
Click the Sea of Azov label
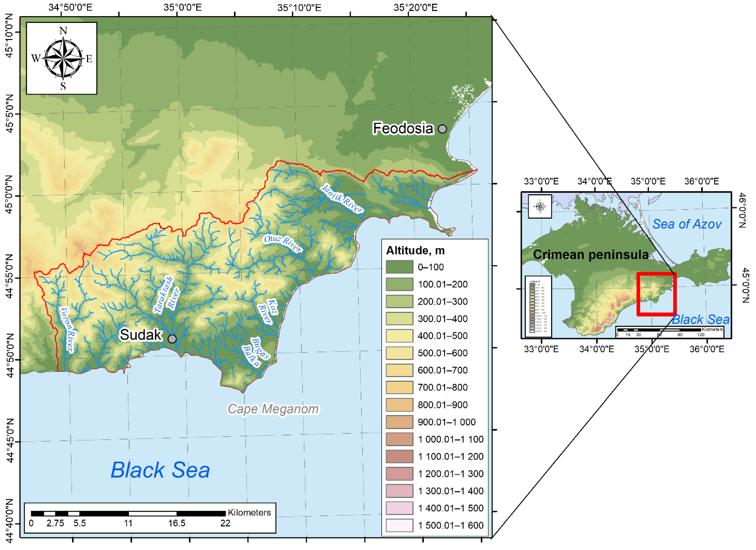687,224
